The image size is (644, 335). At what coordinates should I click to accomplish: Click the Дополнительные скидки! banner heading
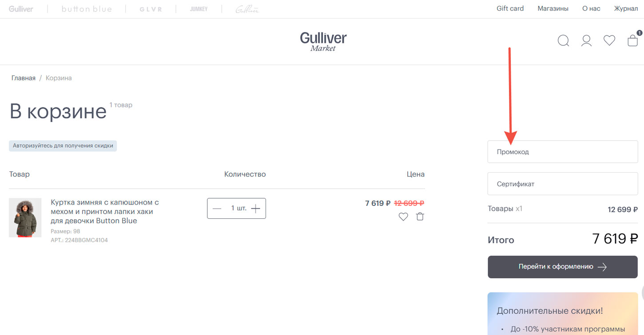click(550, 311)
